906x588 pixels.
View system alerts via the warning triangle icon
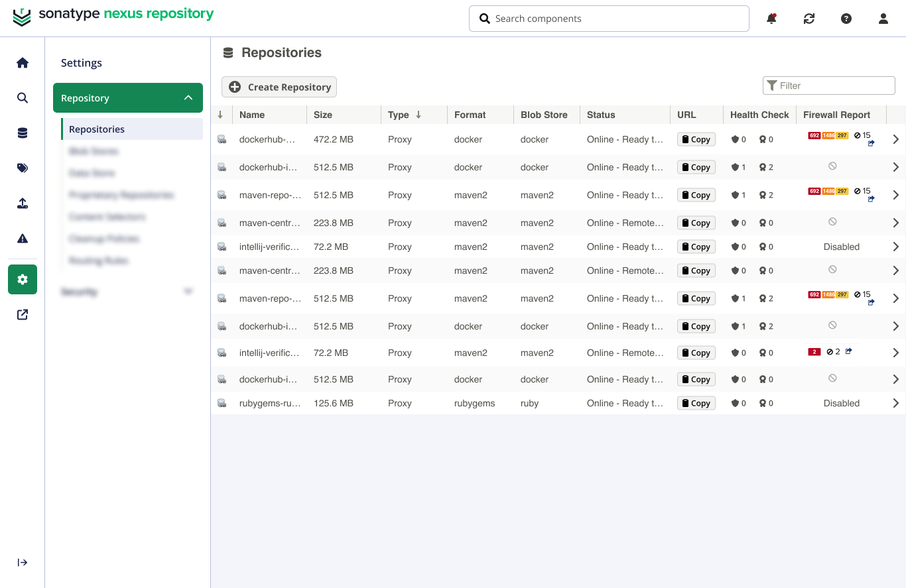[22, 239]
